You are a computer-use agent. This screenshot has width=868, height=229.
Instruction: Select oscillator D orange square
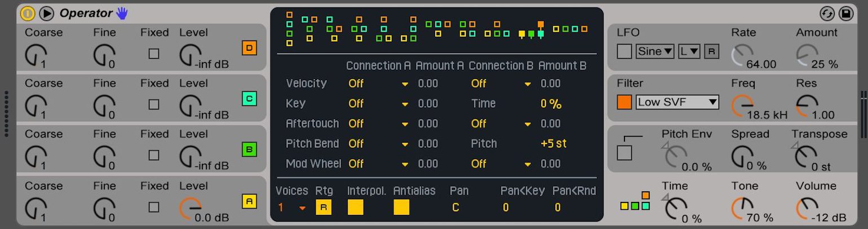(x=249, y=48)
